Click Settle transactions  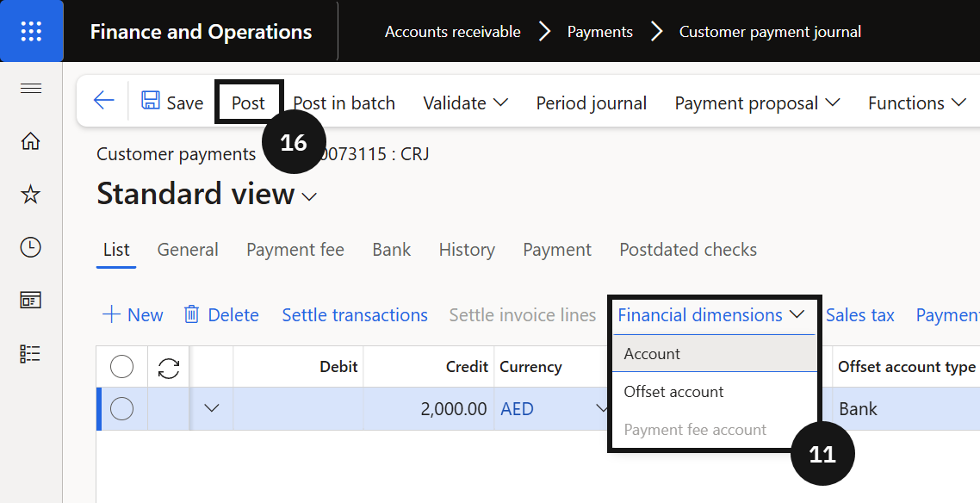[x=355, y=315]
